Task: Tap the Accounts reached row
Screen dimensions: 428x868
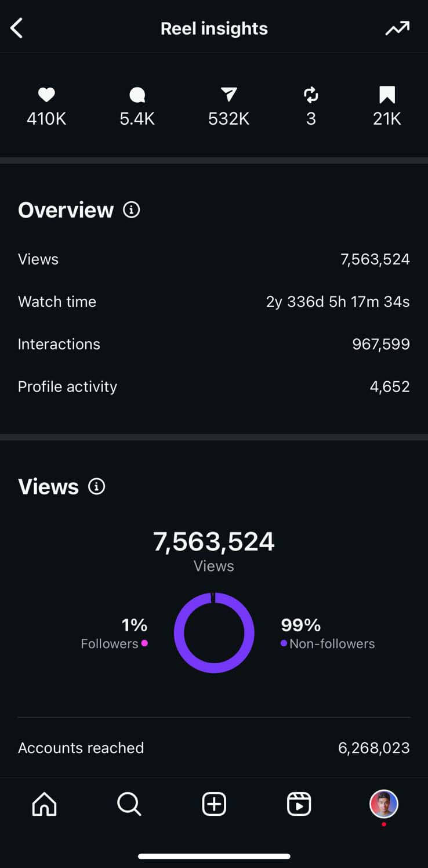Action: [214, 748]
